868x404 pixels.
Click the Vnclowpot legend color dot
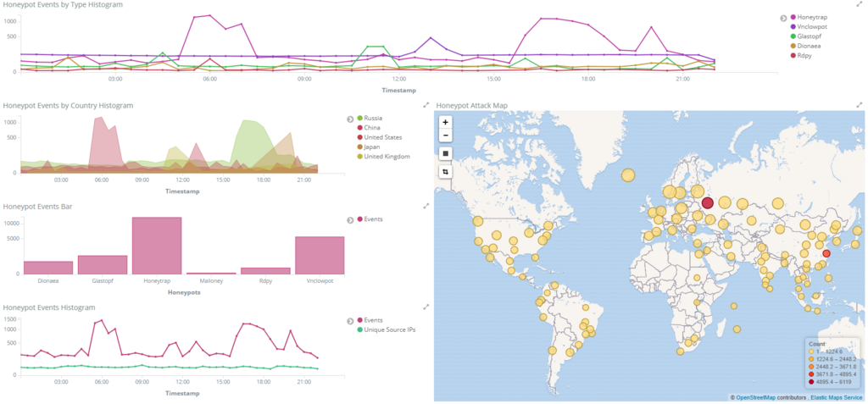[793, 26]
